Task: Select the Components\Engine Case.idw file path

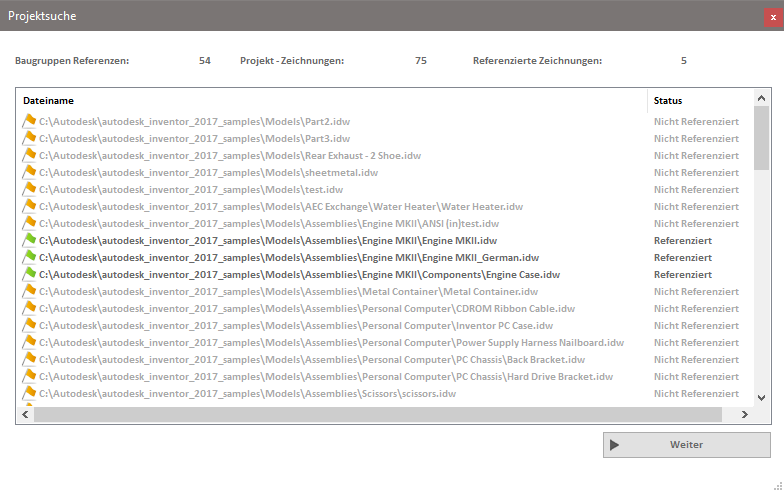Action: coord(300,274)
